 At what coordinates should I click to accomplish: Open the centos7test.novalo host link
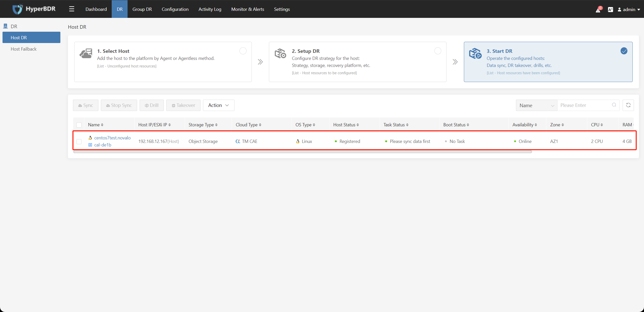112,138
